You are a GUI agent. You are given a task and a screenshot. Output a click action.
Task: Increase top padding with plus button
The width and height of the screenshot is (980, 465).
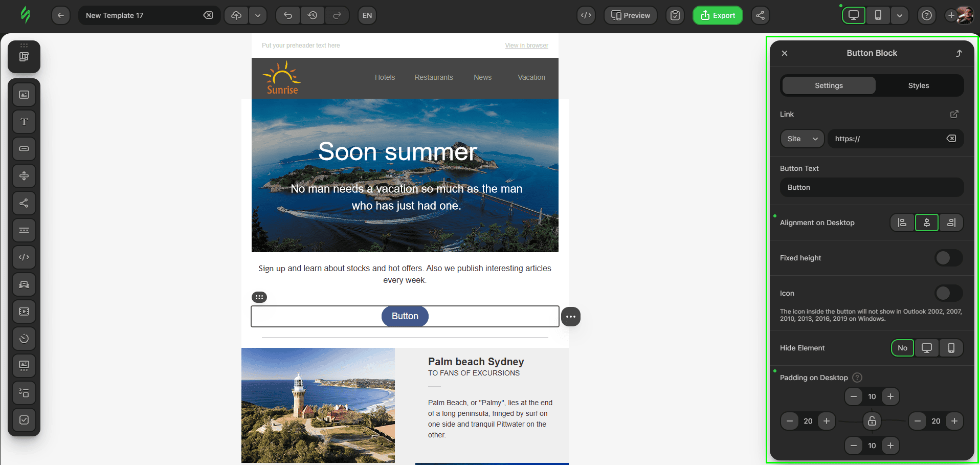pyautogui.click(x=890, y=396)
